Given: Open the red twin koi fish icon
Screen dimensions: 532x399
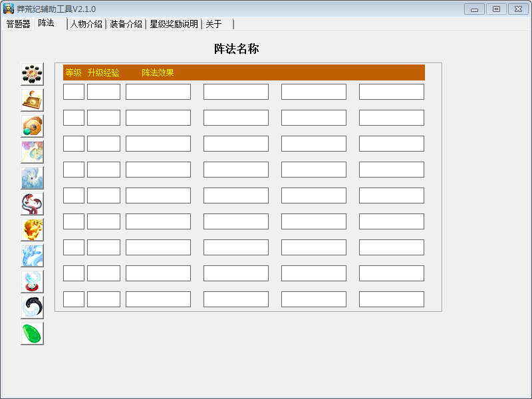Looking at the screenshot, I should [32, 203].
